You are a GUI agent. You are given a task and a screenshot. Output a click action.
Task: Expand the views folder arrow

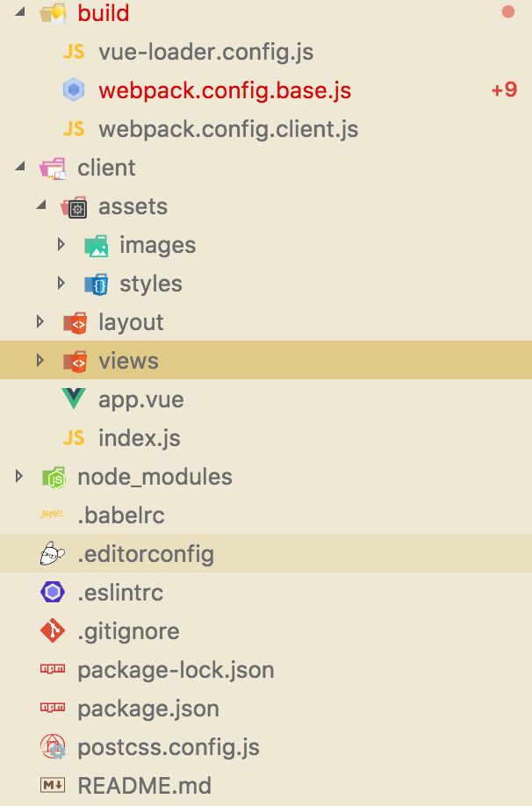[x=40, y=360]
